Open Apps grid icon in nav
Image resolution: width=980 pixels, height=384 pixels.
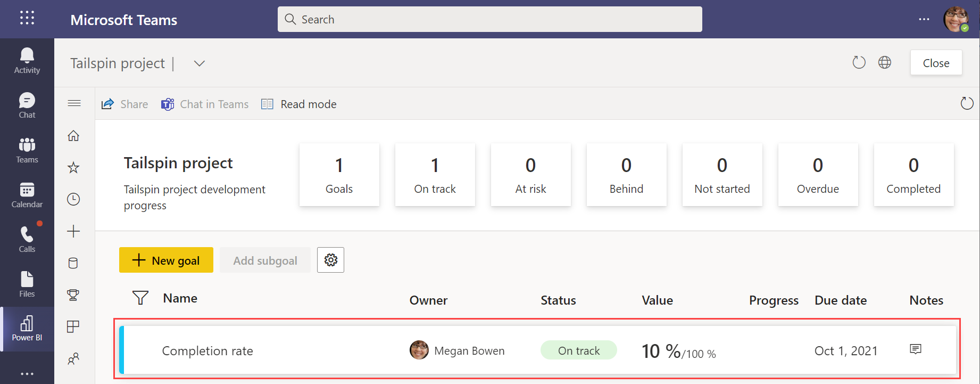coord(73,326)
